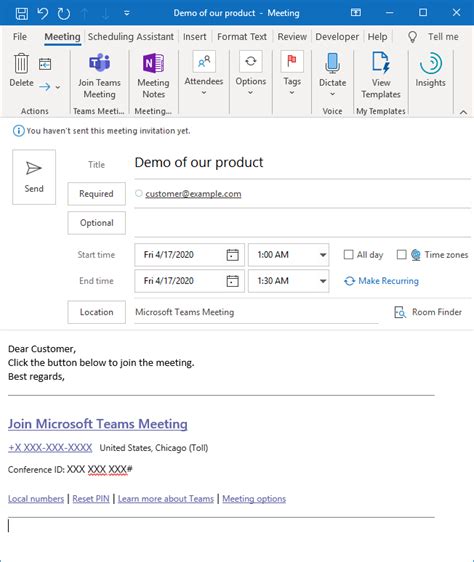Viewport: 474px width, 562px height.
Task: Send the meeting invitation
Action: pos(34,177)
